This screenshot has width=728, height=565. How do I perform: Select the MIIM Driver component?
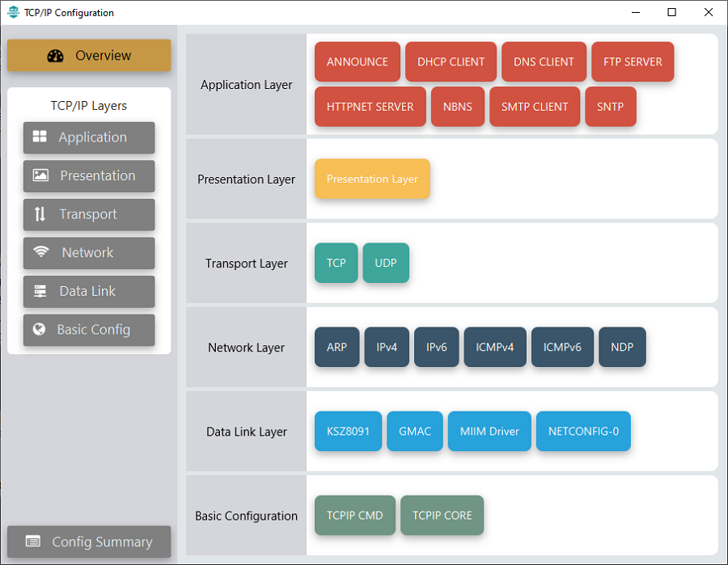click(x=489, y=431)
